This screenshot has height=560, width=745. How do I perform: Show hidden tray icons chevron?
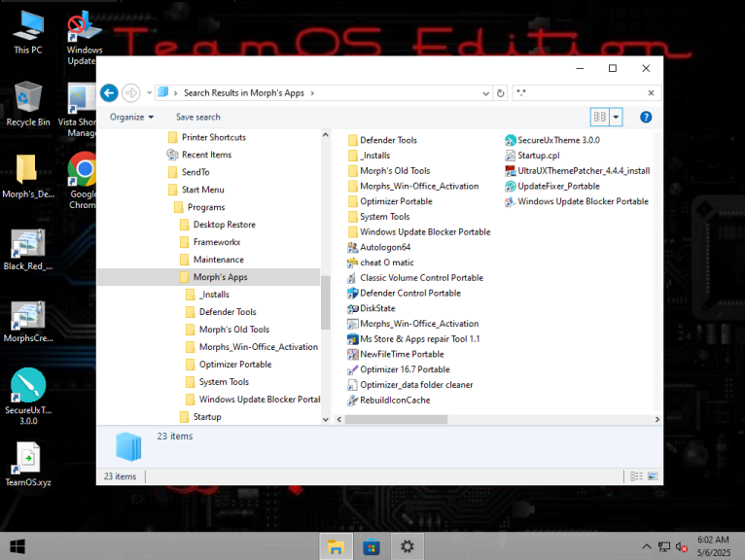click(x=647, y=546)
